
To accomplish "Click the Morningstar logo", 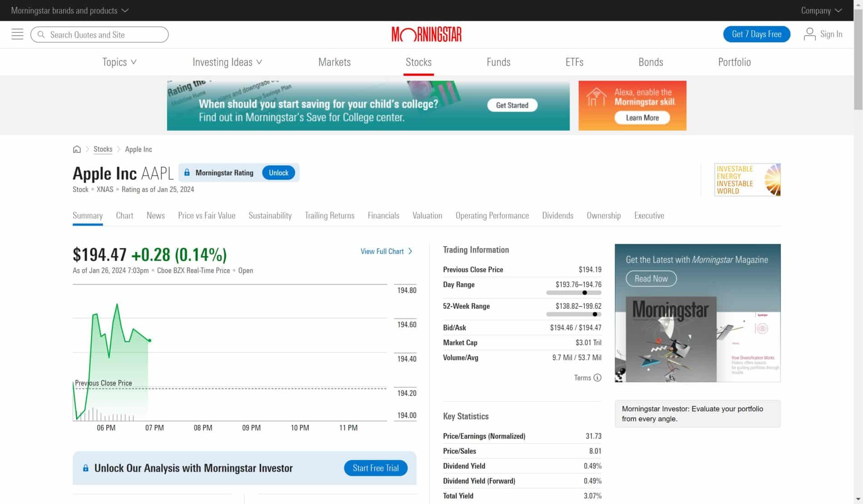I will click(427, 35).
